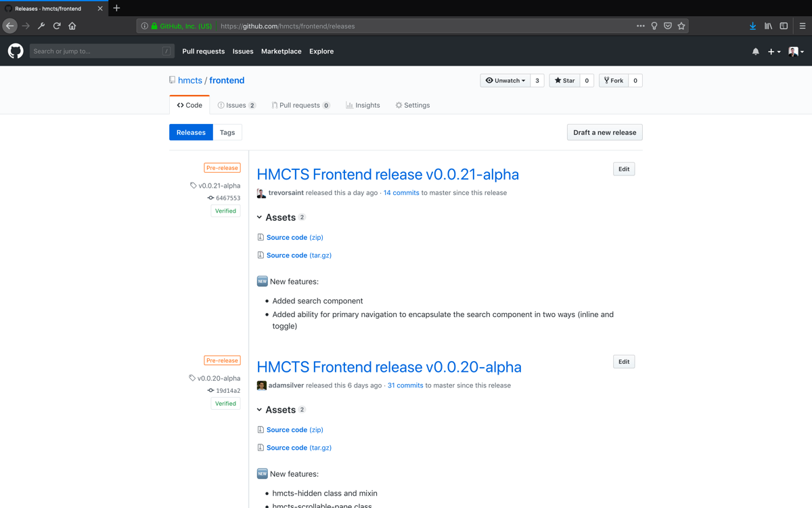Click Verified badge under v0.0.20-alpha
The height and width of the screenshot is (508, 812).
225,403
